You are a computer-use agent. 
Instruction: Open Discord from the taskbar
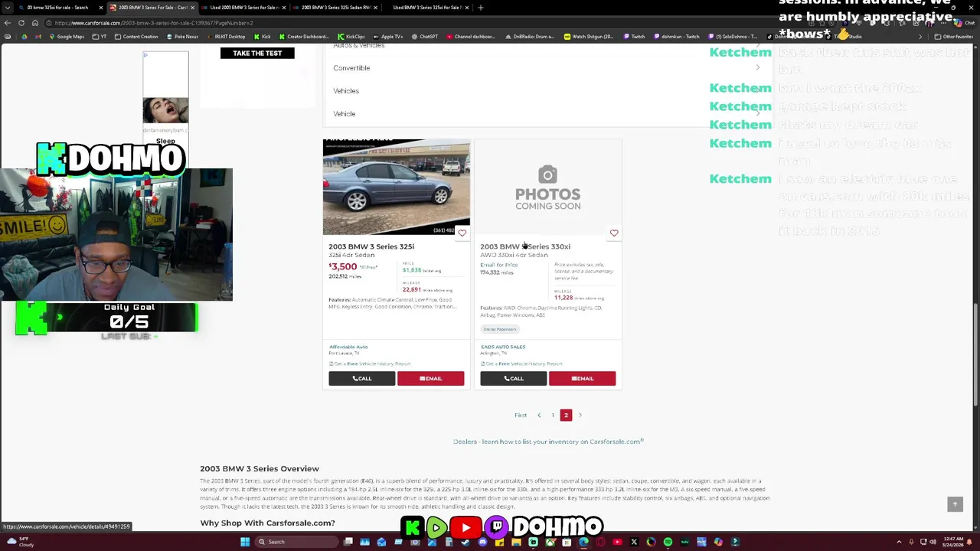482,542
